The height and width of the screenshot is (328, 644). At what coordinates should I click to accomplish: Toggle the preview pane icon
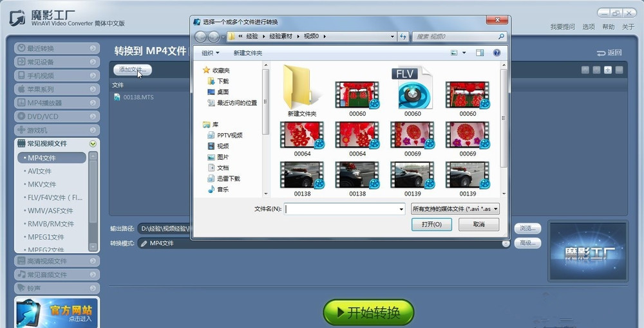(480, 53)
